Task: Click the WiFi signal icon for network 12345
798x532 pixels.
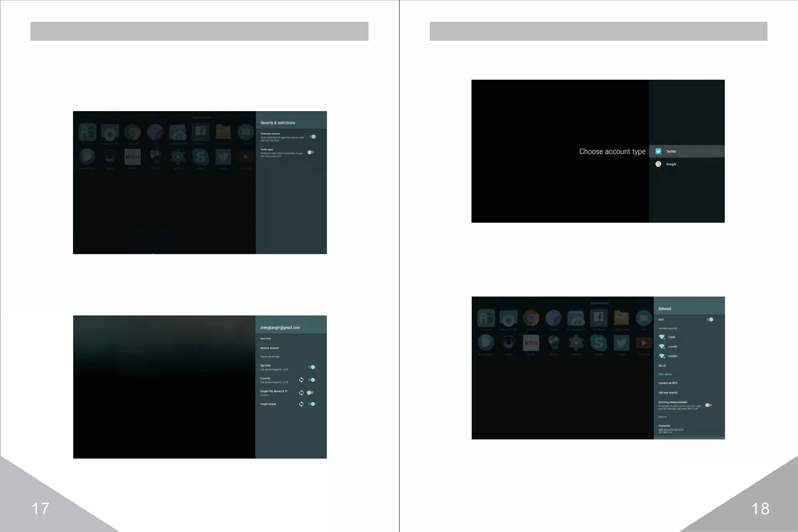Action: pyautogui.click(x=662, y=337)
